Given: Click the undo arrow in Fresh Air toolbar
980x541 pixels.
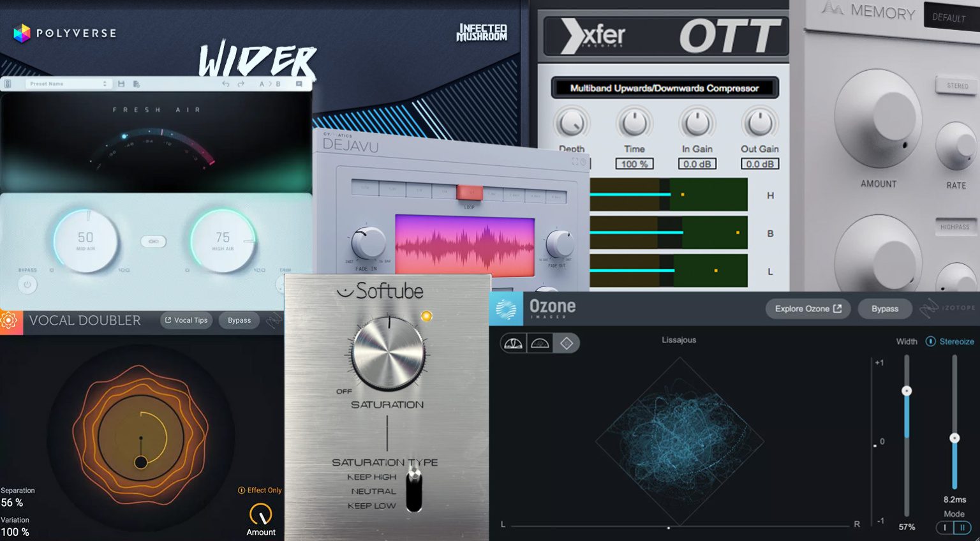Looking at the screenshot, I should (x=226, y=83).
